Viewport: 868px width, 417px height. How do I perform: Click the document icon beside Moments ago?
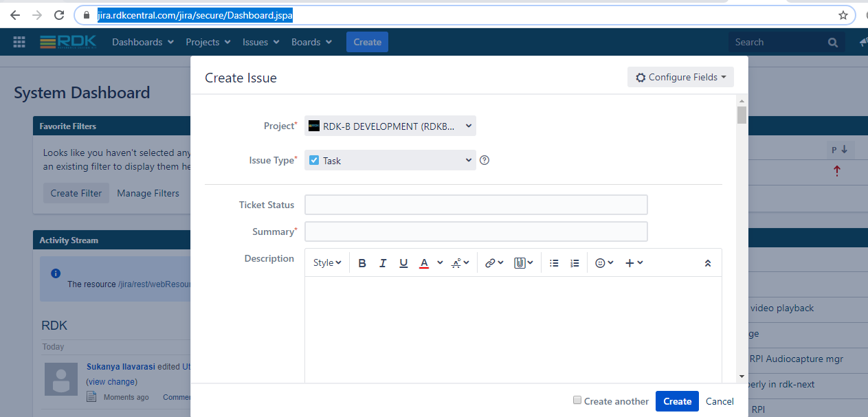tap(91, 397)
